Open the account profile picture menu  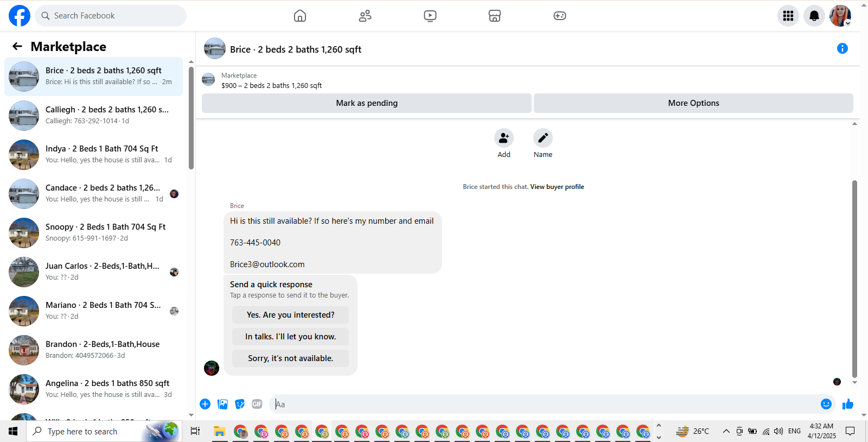pos(840,16)
